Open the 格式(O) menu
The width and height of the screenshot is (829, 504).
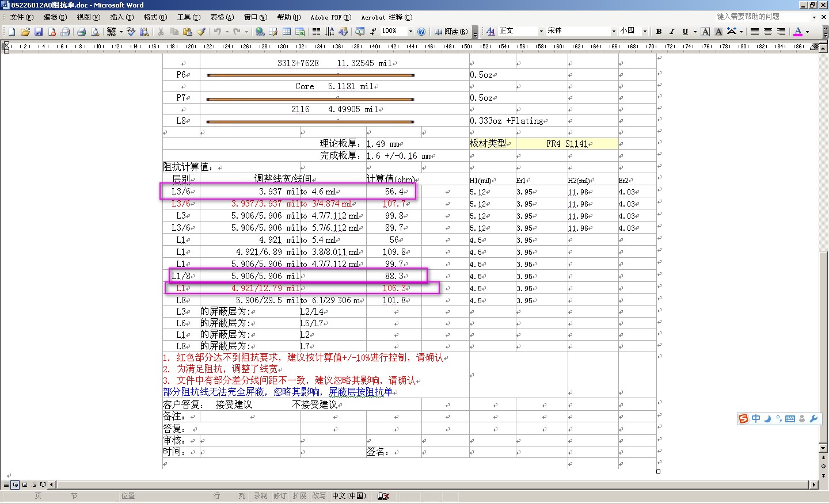click(155, 17)
